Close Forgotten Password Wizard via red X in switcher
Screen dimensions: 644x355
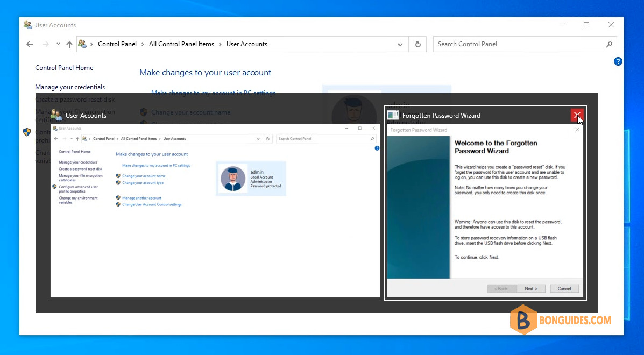click(x=577, y=115)
